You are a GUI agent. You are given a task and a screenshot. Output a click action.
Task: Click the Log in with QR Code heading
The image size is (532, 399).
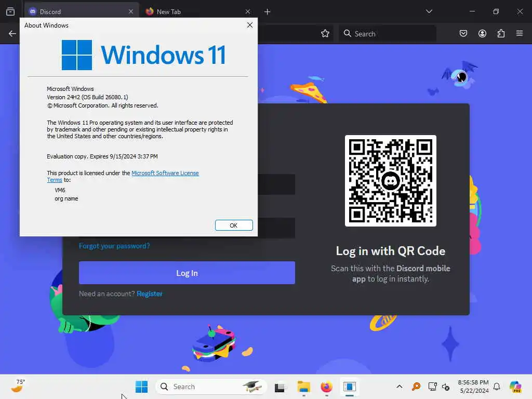(x=391, y=251)
